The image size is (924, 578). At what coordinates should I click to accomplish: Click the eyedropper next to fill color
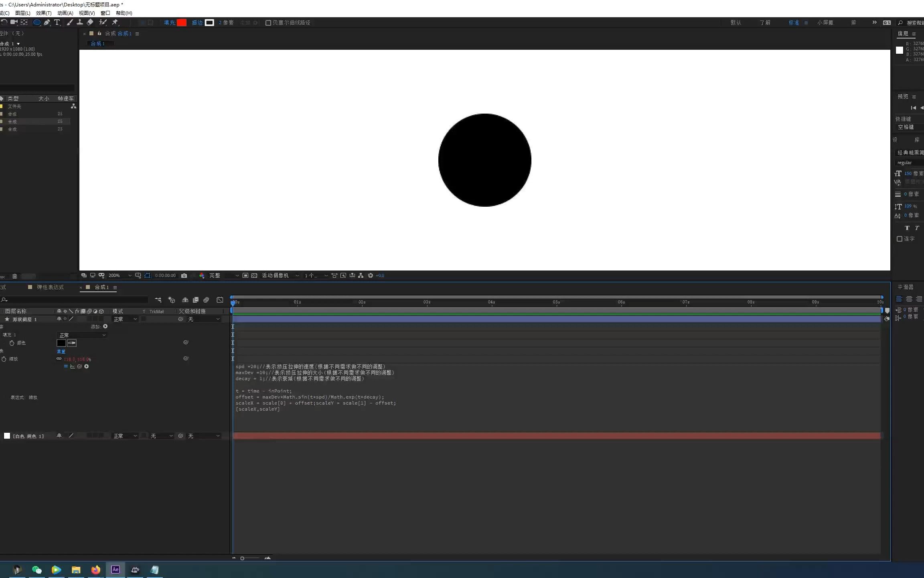coord(72,343)
